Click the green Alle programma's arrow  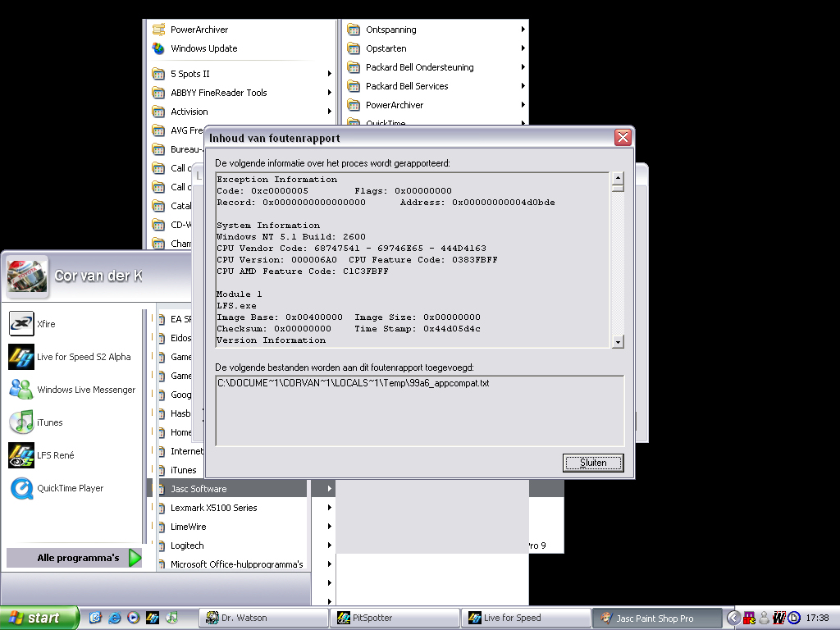click(135, 558)
